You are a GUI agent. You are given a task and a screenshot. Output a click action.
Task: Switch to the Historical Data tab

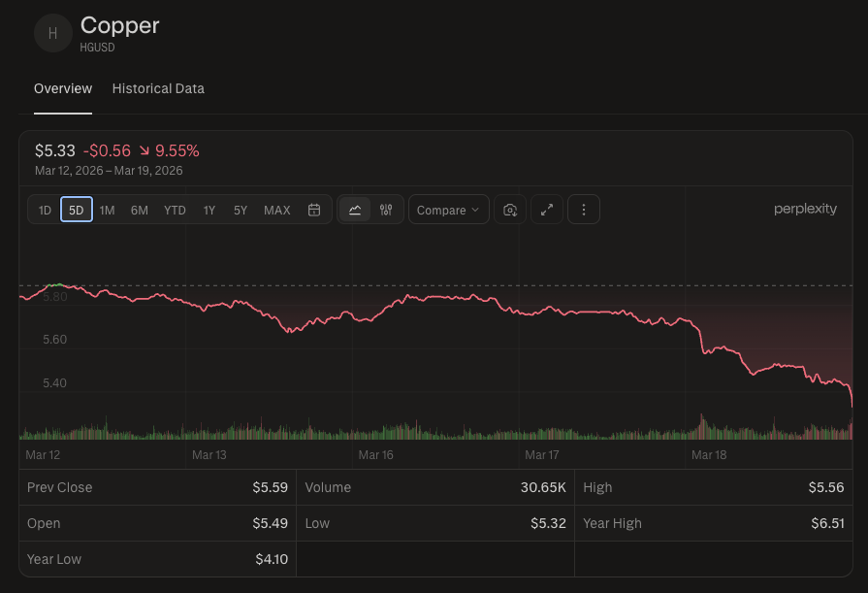[158, 88]
